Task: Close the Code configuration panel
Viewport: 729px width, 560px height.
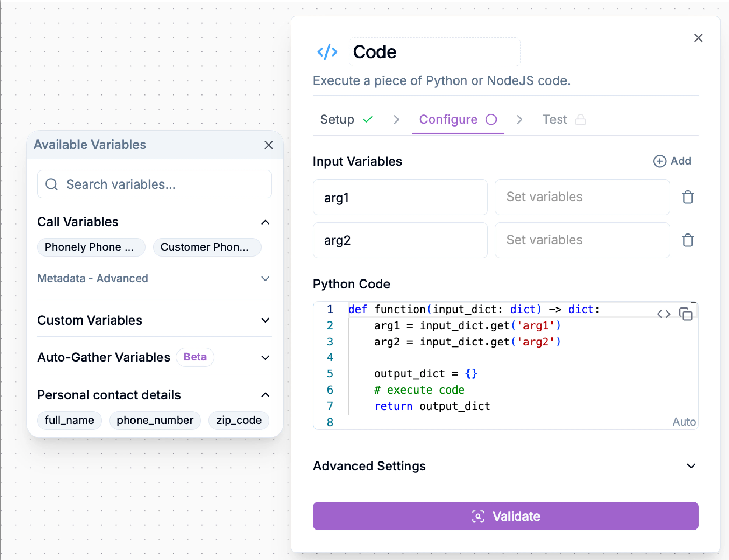Action: tap(698, 38)
